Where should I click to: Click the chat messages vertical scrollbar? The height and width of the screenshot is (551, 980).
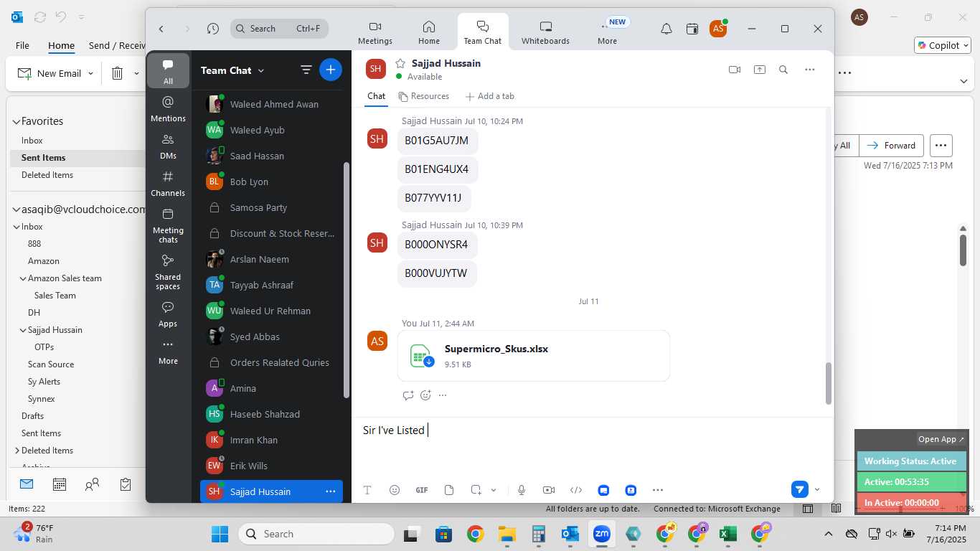[829, 383]
